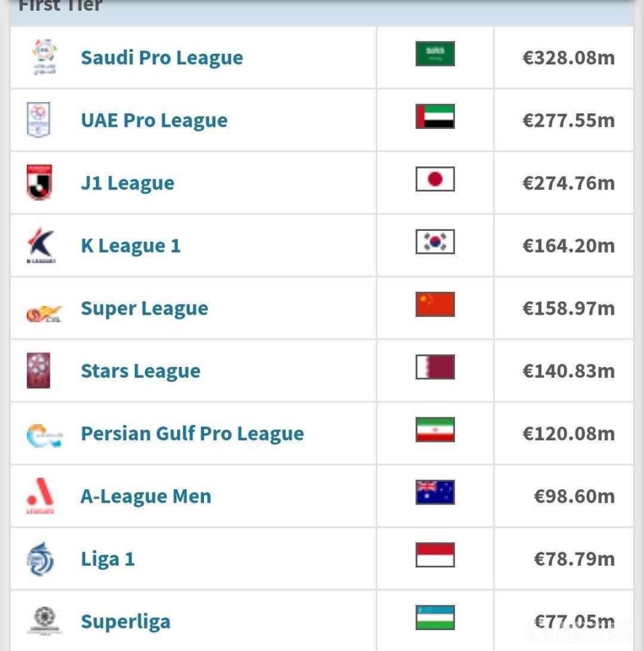This screenshot has width=644, height=651.
Task: Click the UAE Pro League logo
Action: [38, 120]
